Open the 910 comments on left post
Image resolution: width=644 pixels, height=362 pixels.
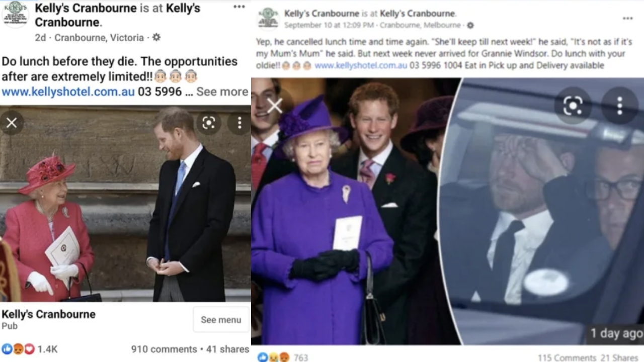164,349
